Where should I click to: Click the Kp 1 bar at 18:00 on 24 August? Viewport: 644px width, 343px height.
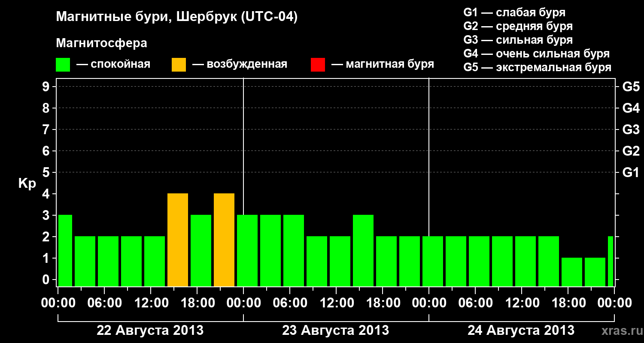point(572,272)
